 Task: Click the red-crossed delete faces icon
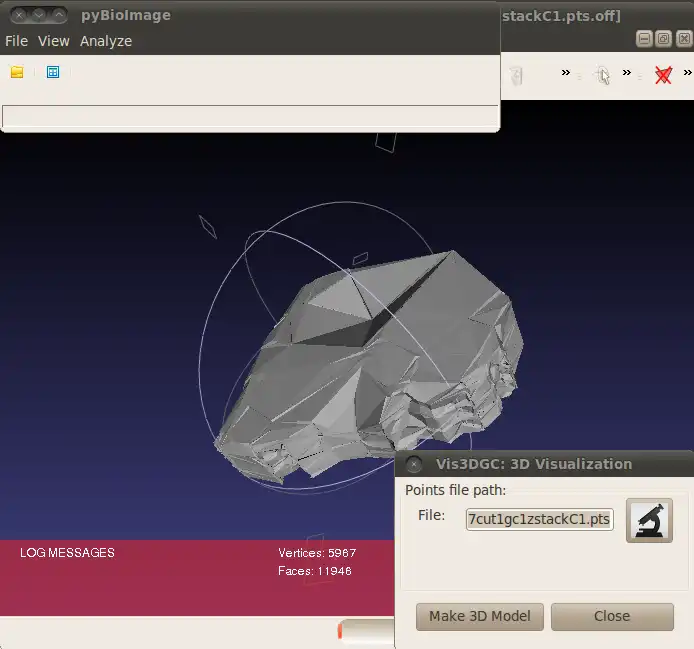tap(663, 75)
